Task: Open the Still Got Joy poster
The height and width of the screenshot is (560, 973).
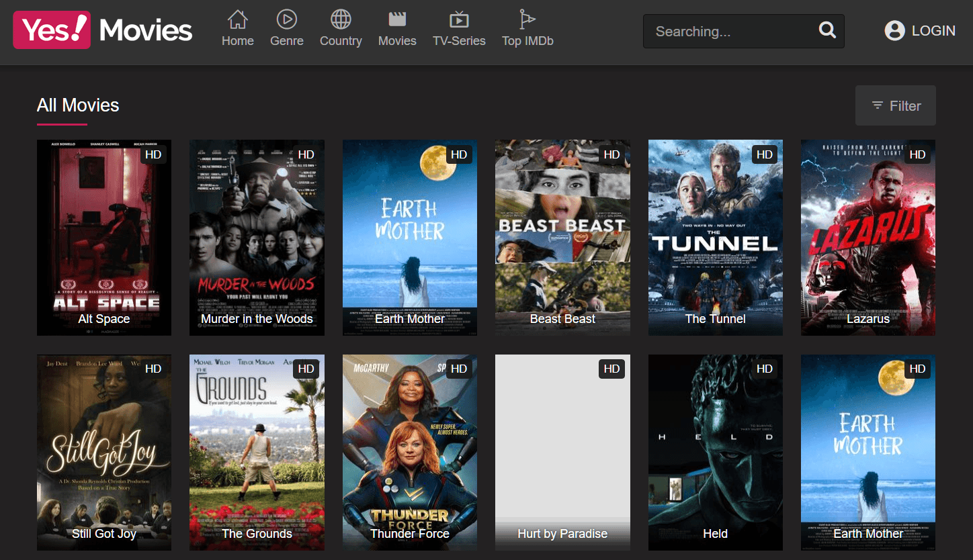Action: (104, 453)
